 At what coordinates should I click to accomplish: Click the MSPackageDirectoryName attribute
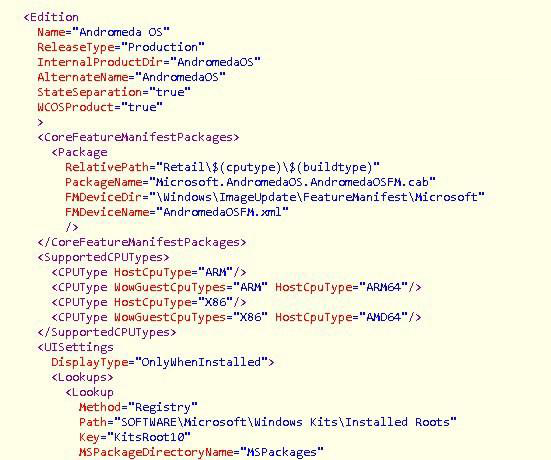point(156,453)
